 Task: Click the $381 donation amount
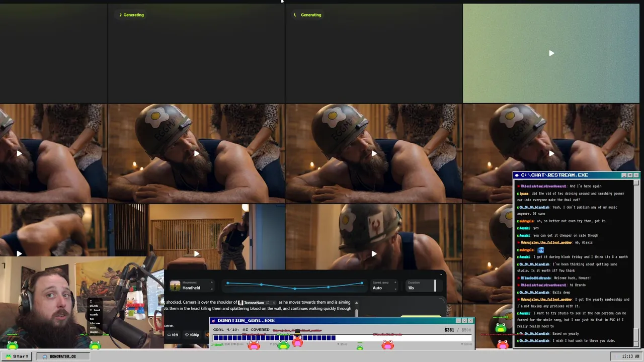449,330
